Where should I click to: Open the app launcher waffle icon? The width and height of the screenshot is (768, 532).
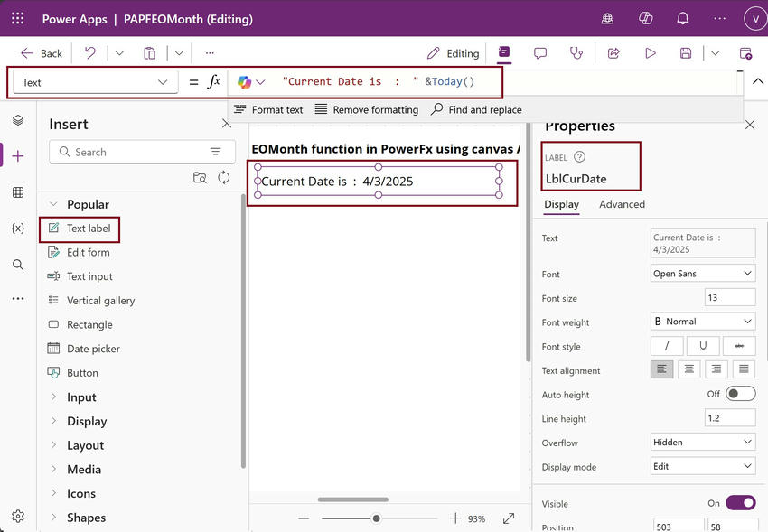click(18, 19)
